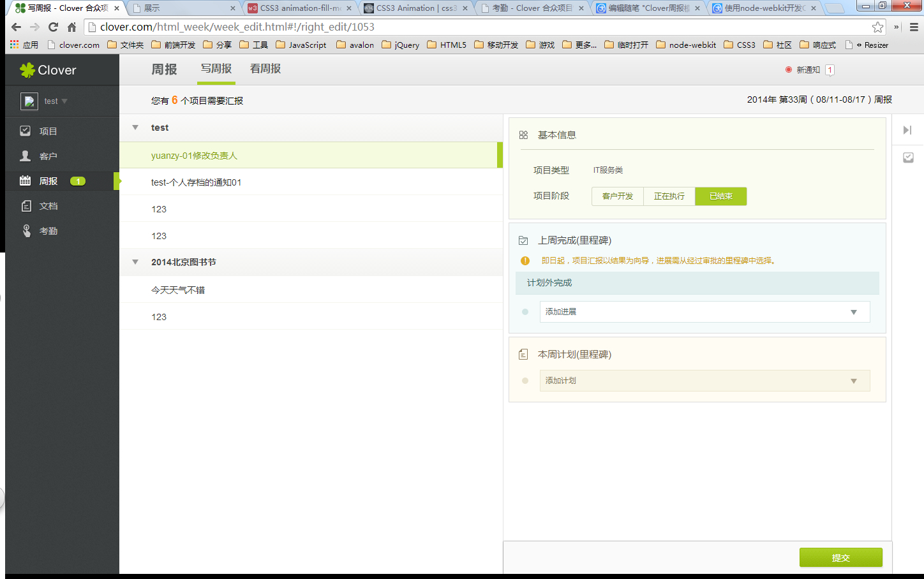The width and height of the screenshot is (924, 579).
Task: Open the 添加计划 dropdown
Action: (x=705, y=381)
